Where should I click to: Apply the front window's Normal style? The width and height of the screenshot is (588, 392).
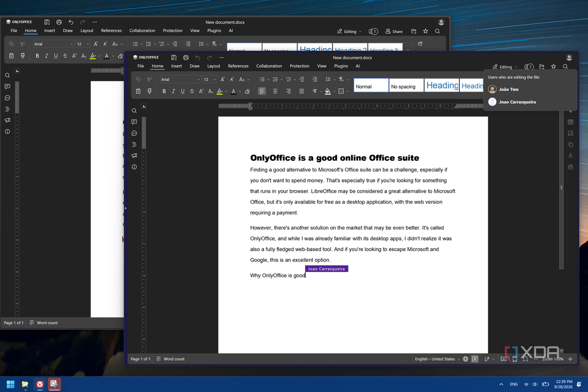coord(371,85)
